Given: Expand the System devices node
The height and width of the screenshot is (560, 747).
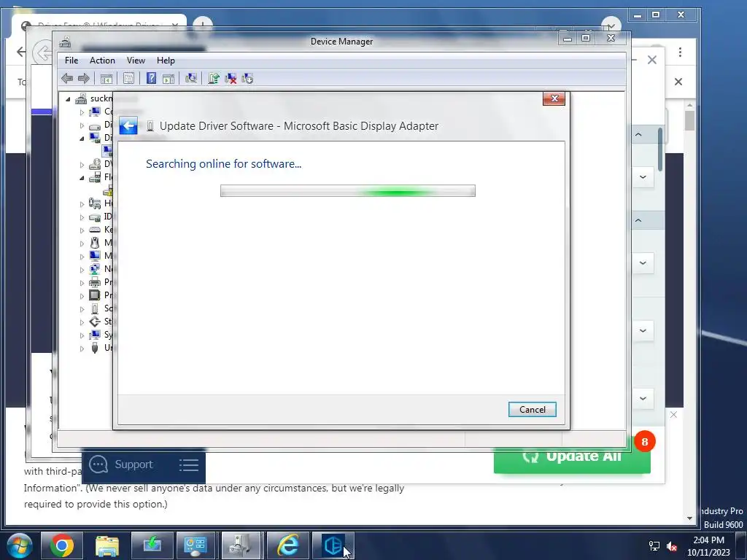Looking at the screenshot, I should [x=82, y=335].
